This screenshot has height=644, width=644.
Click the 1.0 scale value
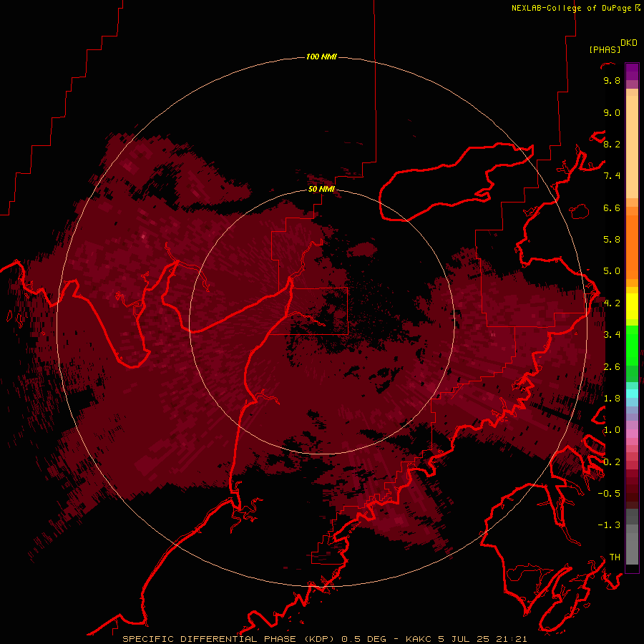pyautogui.click(x=612, y=430)
